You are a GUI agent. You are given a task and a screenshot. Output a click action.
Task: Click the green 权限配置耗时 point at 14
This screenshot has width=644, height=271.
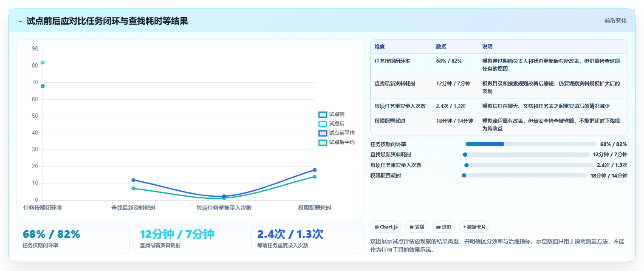tap(315, 177)
